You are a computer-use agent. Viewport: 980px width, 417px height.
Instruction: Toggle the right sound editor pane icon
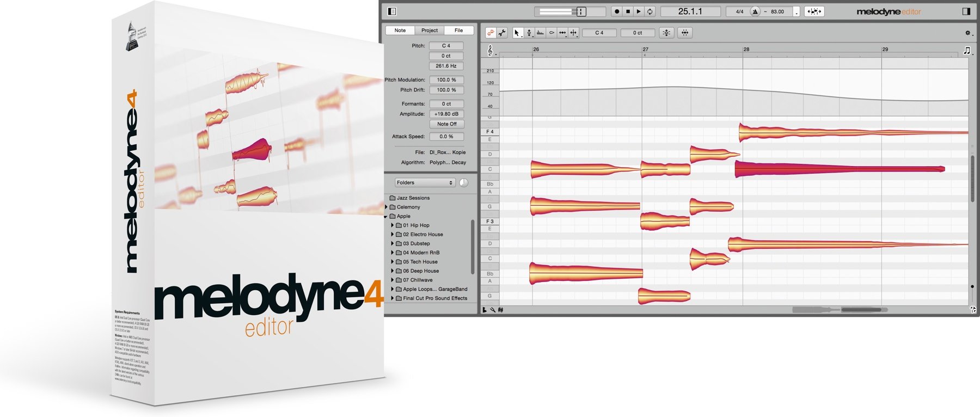[x=966, y=11]
